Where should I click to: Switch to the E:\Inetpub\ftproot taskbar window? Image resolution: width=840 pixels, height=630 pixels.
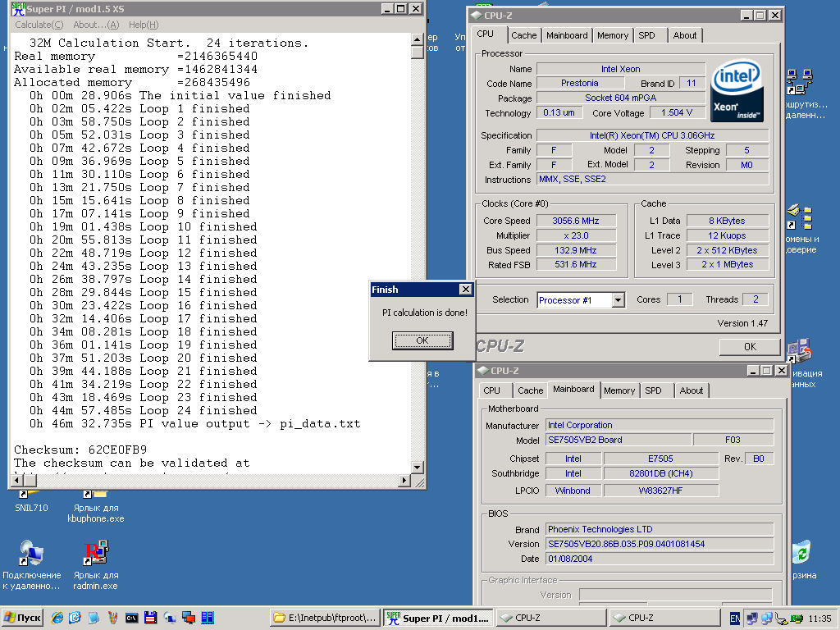point(325,618)
